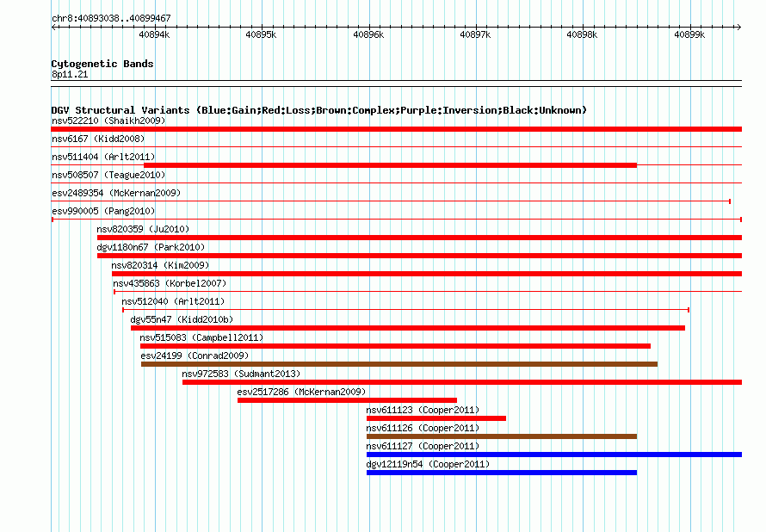Select the dgv55n47 red loss bar

[x=408, y=328]
